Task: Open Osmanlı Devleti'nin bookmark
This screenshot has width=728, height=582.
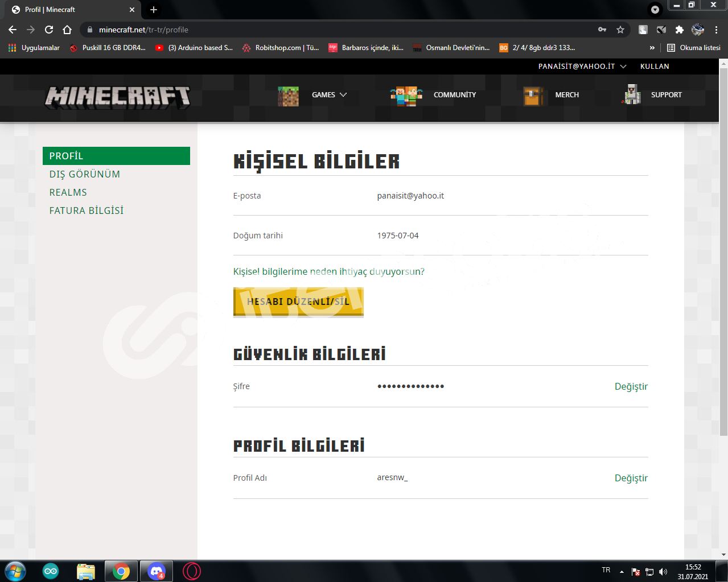Action: (451, 48)
